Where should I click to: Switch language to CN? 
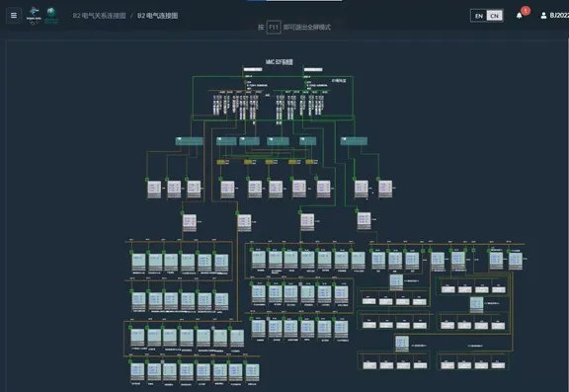point(494,16)
